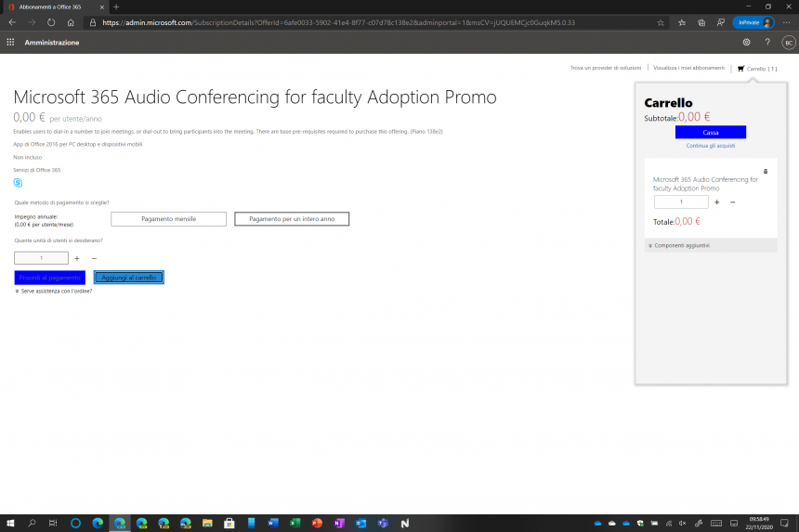Click Continua gli acquisti link
799x532 pixels.
tap(711, 146)
